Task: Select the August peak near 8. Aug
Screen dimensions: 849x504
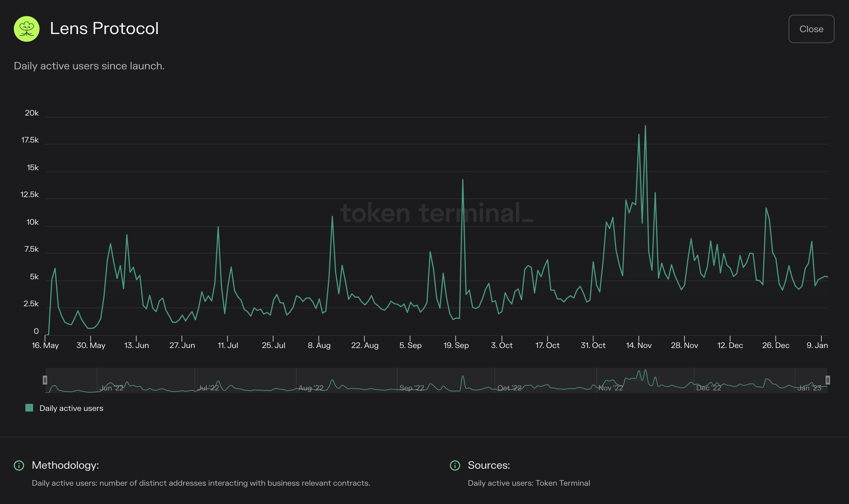Action: click(332, 216)
